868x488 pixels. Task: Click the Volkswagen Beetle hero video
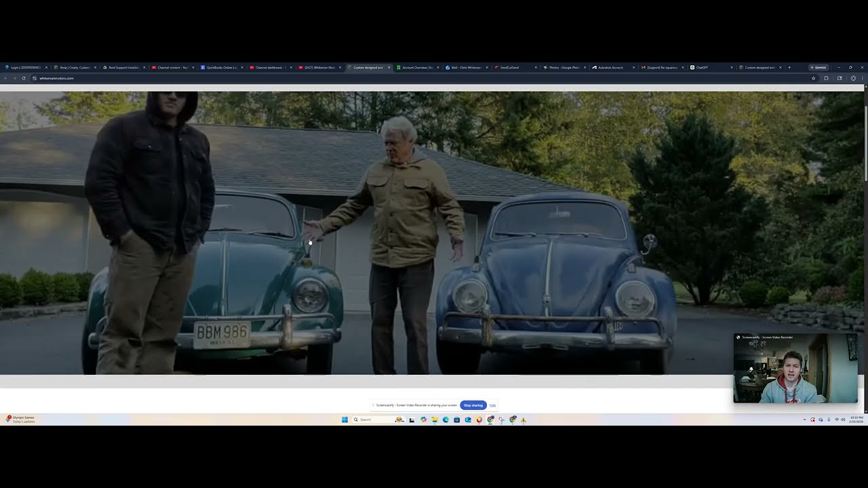431,233
